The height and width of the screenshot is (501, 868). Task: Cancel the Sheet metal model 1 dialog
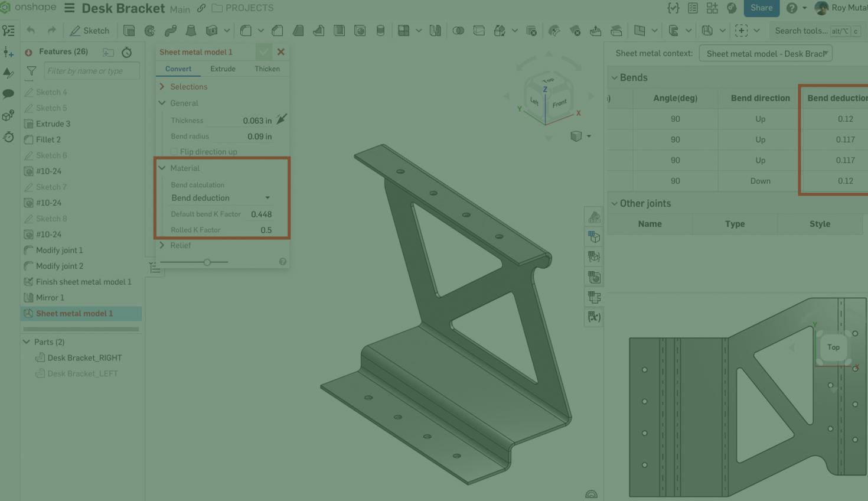coord(281,52)
